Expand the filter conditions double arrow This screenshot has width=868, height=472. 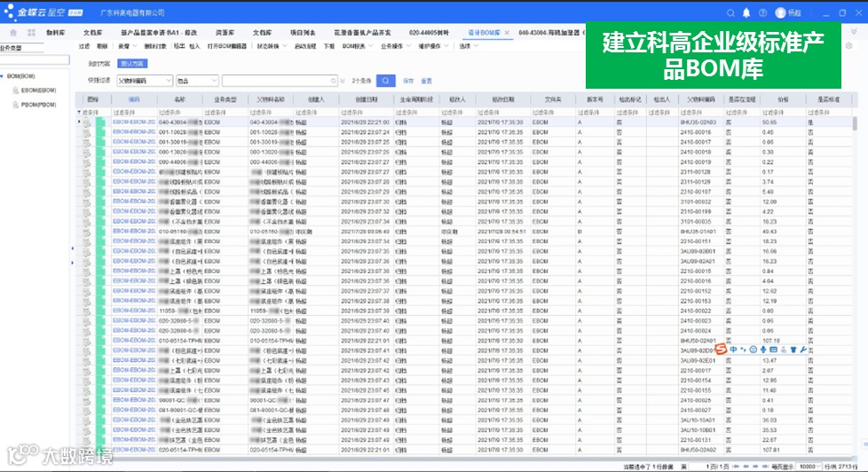pos(343,81)
